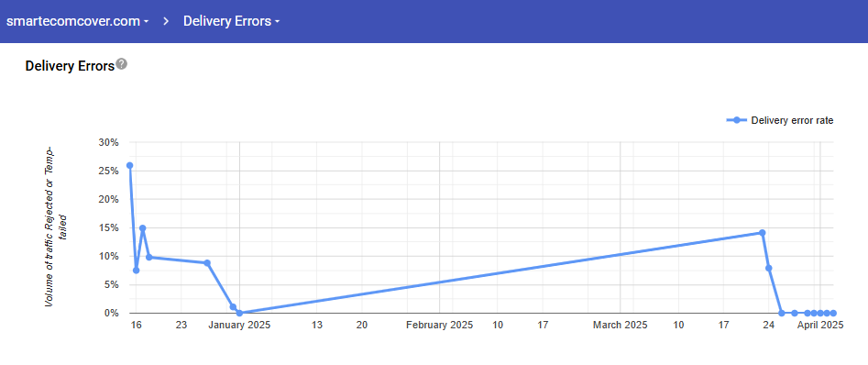The height and width of the screenshot is (365, 868).
Task: Click the February 2025 axis label
Action: [x=440, y=326]
